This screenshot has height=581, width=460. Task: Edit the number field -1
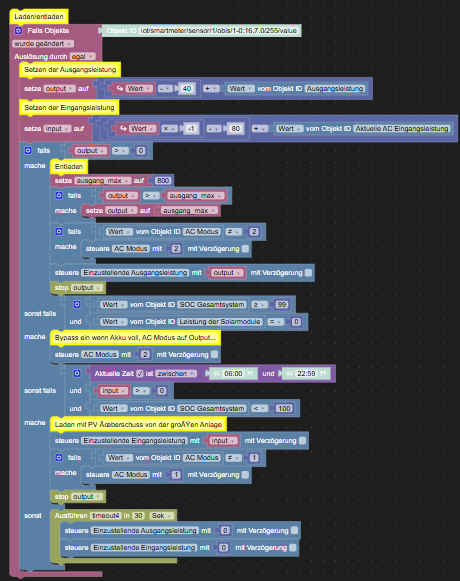coord(191,129)
